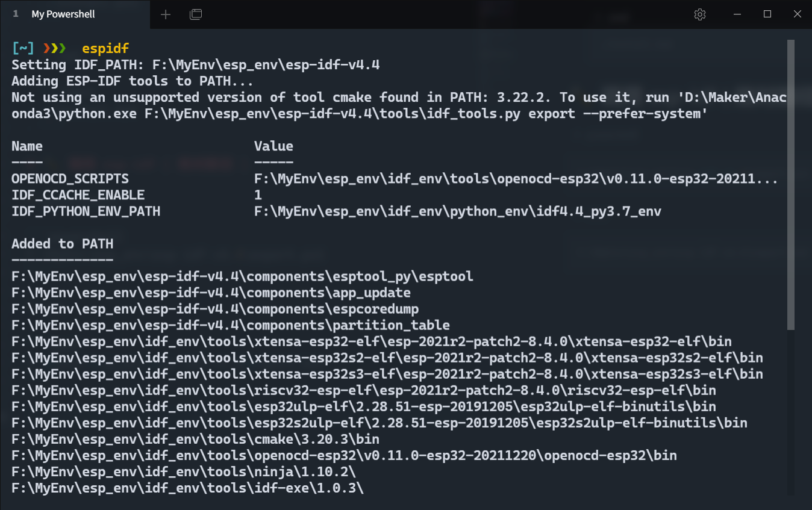The image size is (812, 510).
Task: Click the Value column header
Action: click(273, 146)
